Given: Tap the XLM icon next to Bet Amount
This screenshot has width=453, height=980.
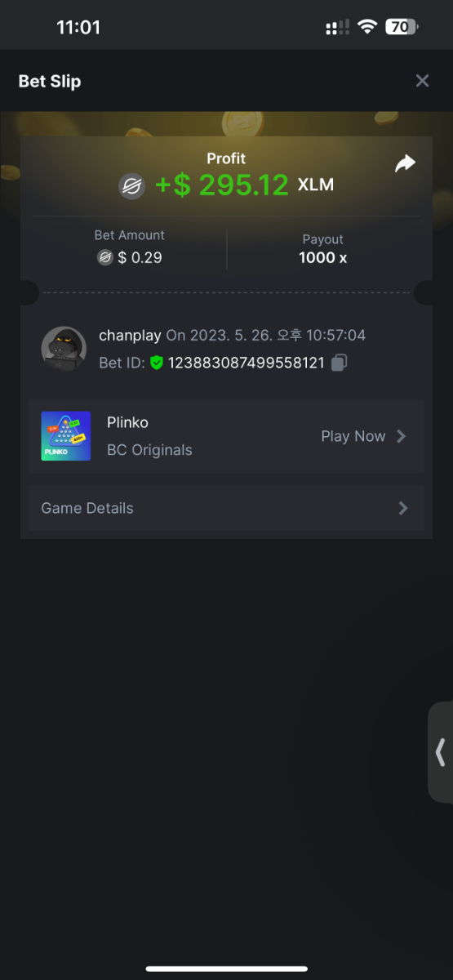Looking at the screenshot, I should (104, 258).
